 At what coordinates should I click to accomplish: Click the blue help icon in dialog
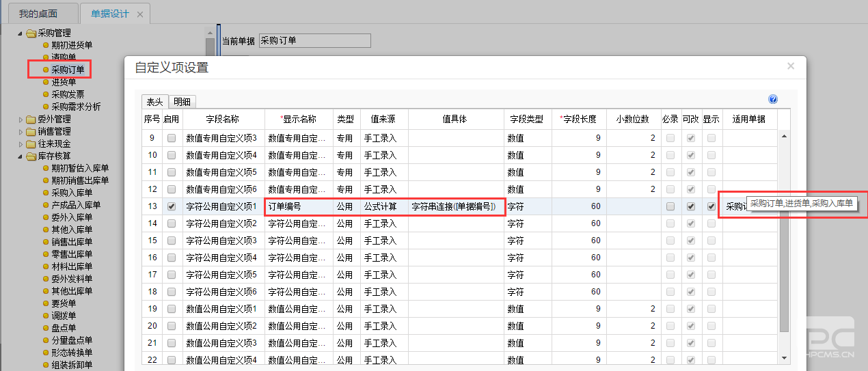click(x=773, y=99)
